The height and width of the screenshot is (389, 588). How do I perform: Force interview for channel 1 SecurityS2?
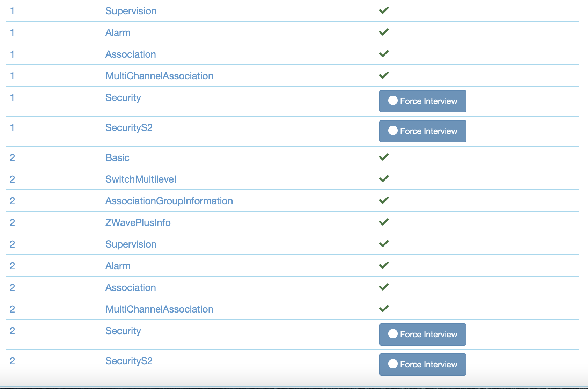point(422,131)
